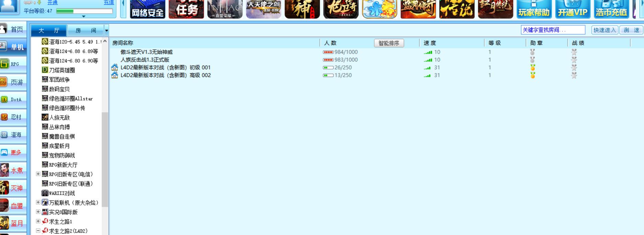The width and height of the screenshot is (644, 235).
Task: Expand RPG旧版专区(电信) tree node
Action: (38, 174)
